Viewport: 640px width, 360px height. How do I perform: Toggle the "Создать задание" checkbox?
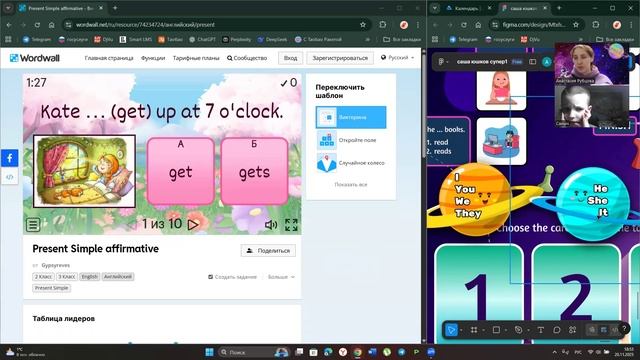click(x=211, y=277)
